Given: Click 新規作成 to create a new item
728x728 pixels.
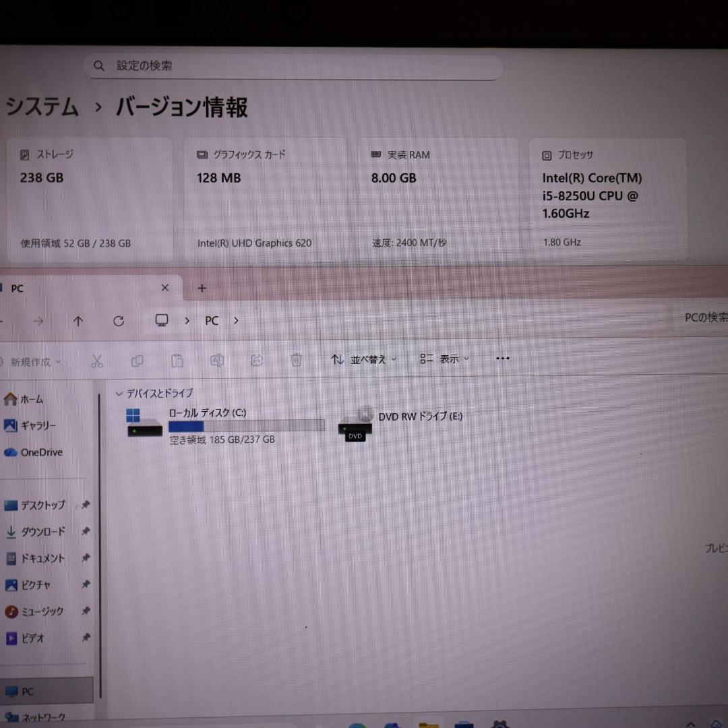Looking at the screenshot, I should [30, 361].
